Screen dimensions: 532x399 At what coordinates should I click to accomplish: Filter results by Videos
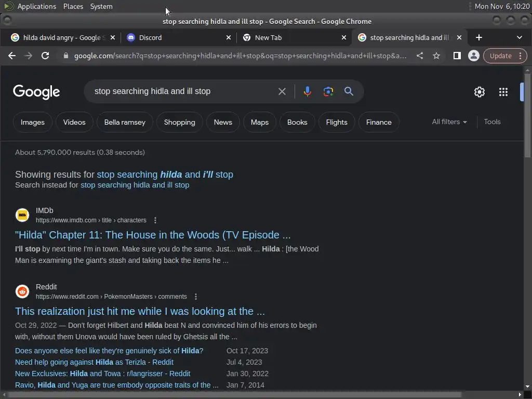pyautogui.click(x=74, y=122)
